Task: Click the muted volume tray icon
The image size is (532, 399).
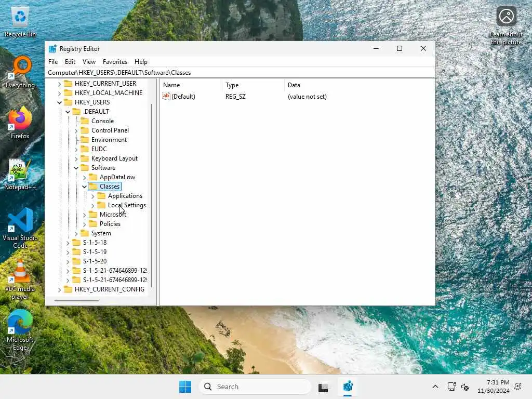Action: pos(465,387)
